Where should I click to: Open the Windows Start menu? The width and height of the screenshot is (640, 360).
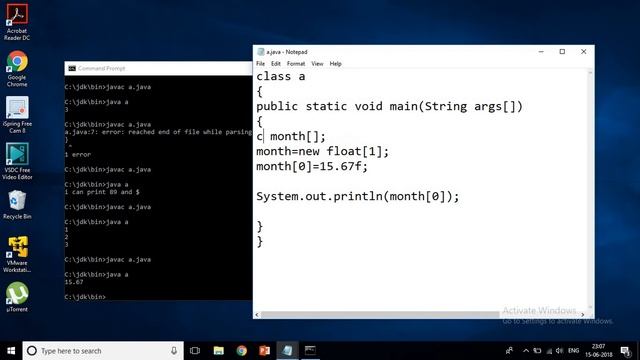click(x=11, y=351)
